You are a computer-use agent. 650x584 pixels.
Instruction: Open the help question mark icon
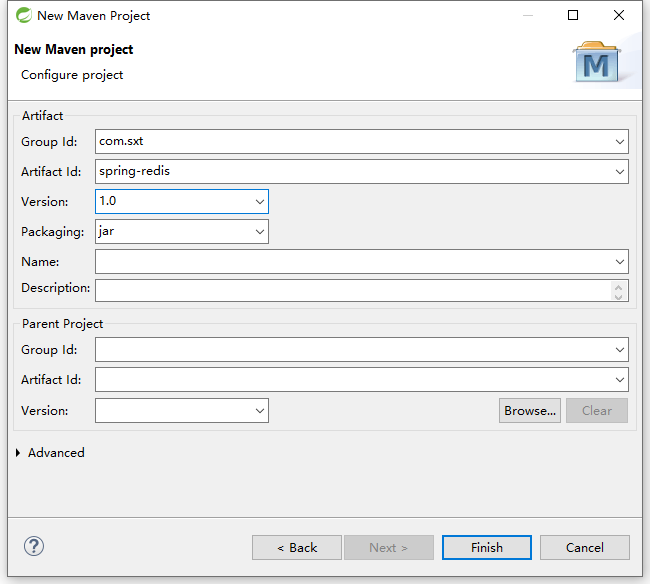34,546
